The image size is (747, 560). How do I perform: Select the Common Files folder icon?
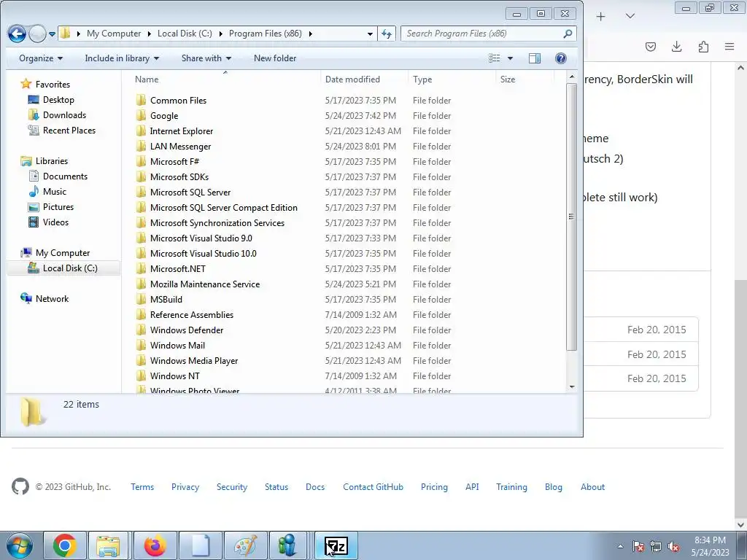click(141, 100)
